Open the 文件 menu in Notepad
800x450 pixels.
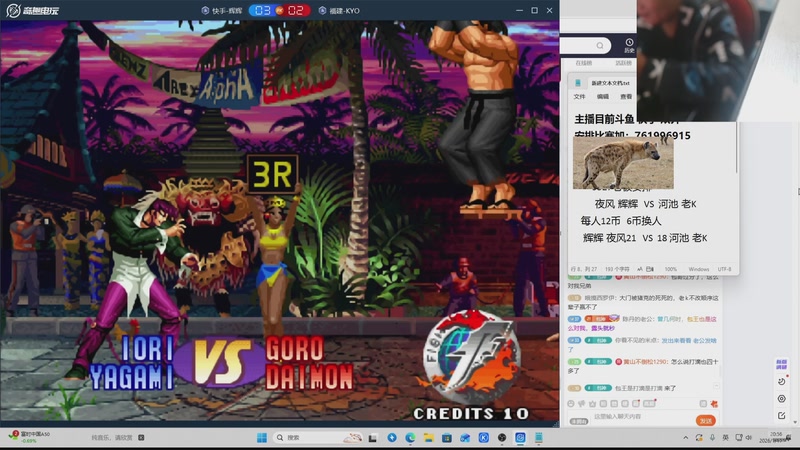(579, 96)
